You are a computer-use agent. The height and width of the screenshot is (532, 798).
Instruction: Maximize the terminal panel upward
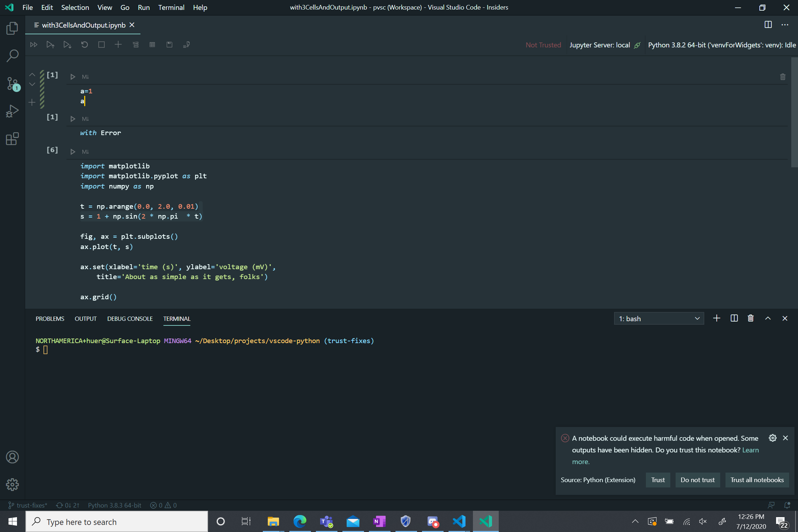click(x=768, y=318)
